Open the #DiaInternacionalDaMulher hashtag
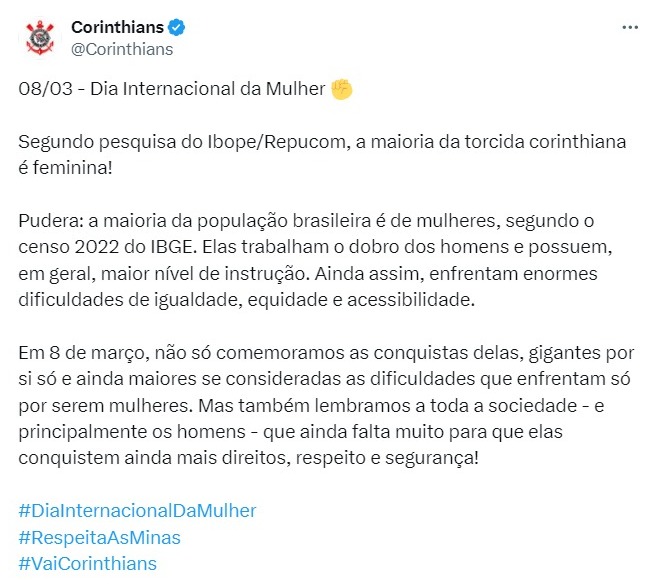655x584 pixels. tap(137, 511)
